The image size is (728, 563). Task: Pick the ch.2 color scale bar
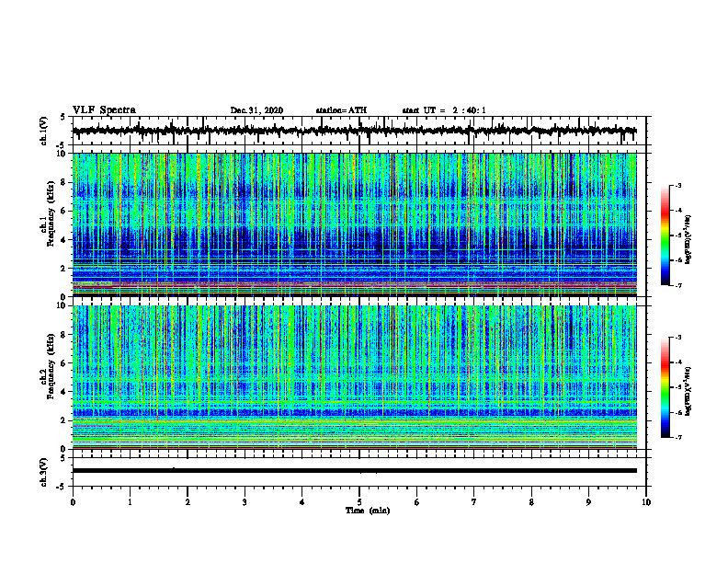tap(665, 387)
